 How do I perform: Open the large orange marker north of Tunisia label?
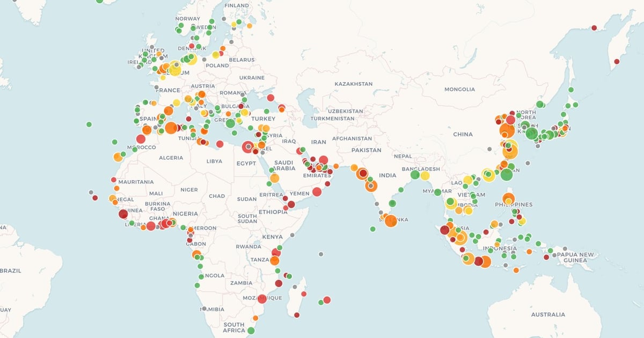click(171, 128)
